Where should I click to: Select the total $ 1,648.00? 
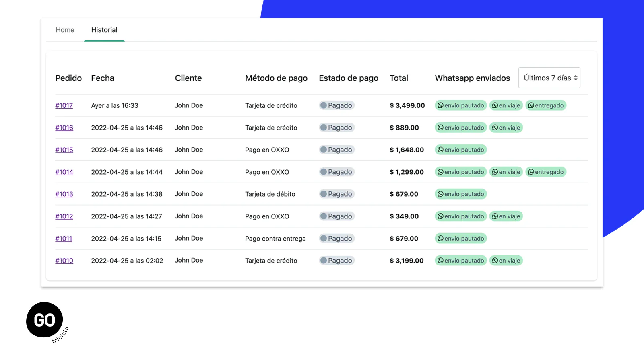tap(407, 150)
